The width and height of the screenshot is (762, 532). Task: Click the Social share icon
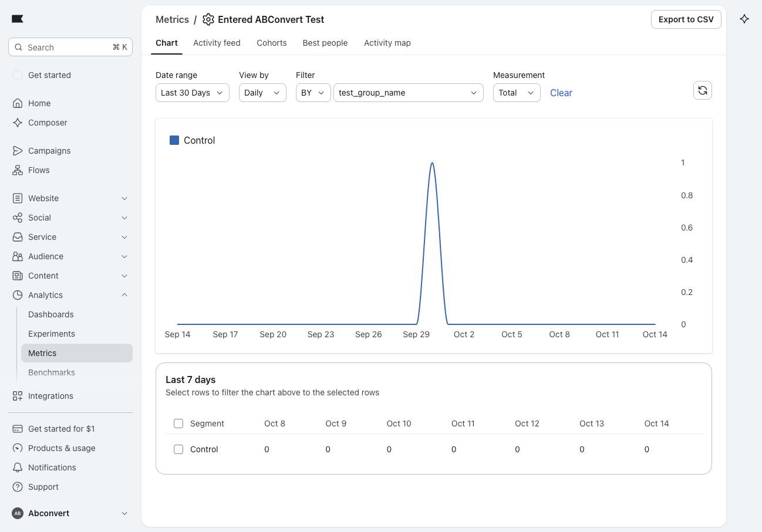point(18,218)
